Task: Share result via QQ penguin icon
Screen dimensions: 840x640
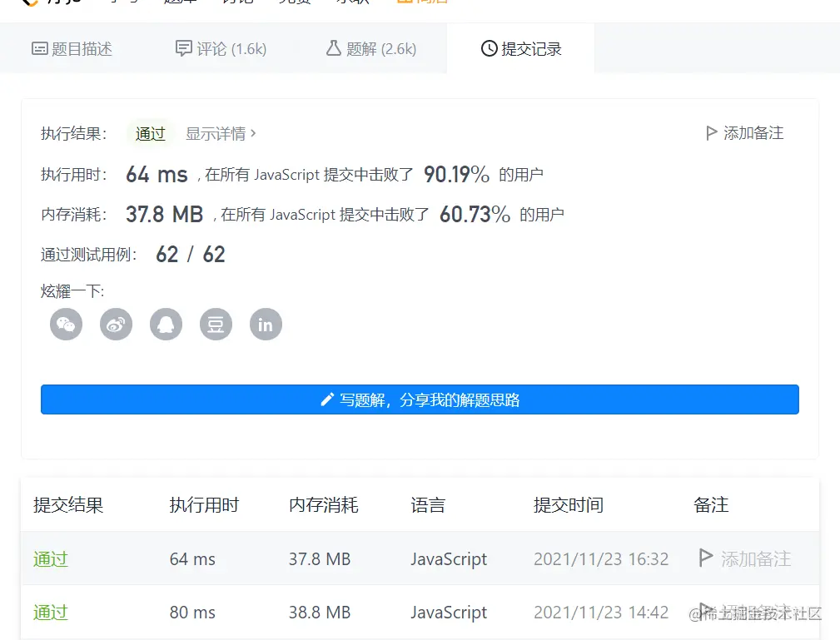Action: coord(166,324)
